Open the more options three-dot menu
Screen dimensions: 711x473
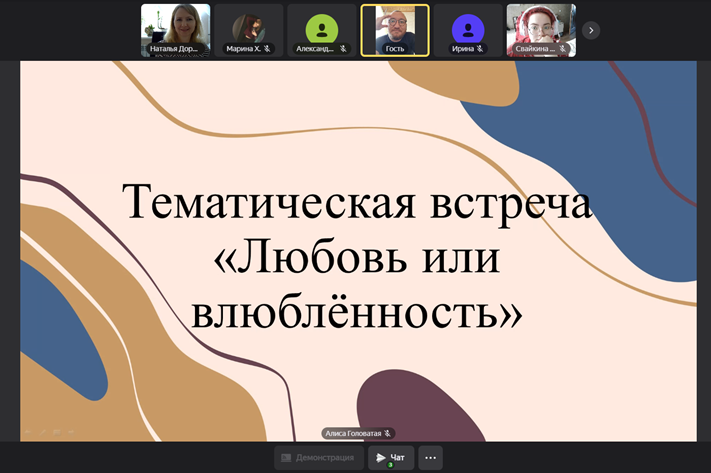[x=430, y=458]
